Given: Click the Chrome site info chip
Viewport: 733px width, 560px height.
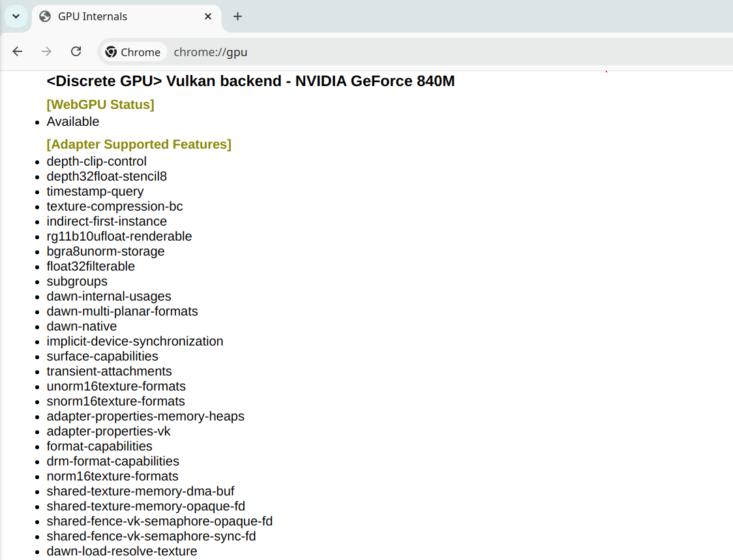Looking at the screenshot, I should [133, 52].
